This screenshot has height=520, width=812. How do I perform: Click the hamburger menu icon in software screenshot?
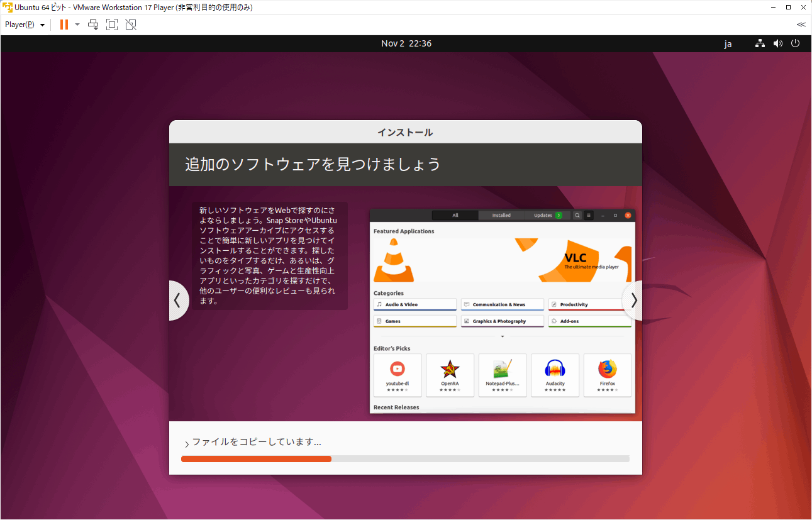589,215
